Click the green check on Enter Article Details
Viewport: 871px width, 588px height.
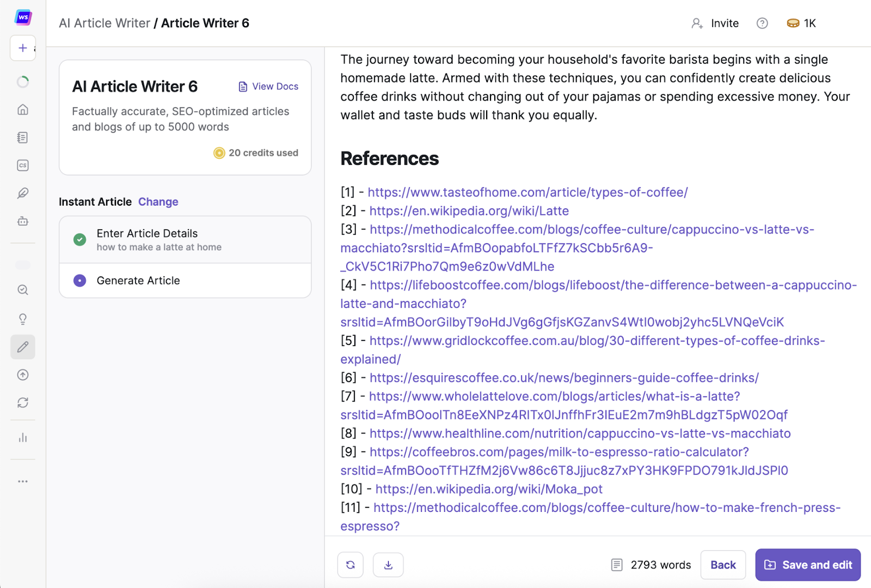tap(79, 239)
